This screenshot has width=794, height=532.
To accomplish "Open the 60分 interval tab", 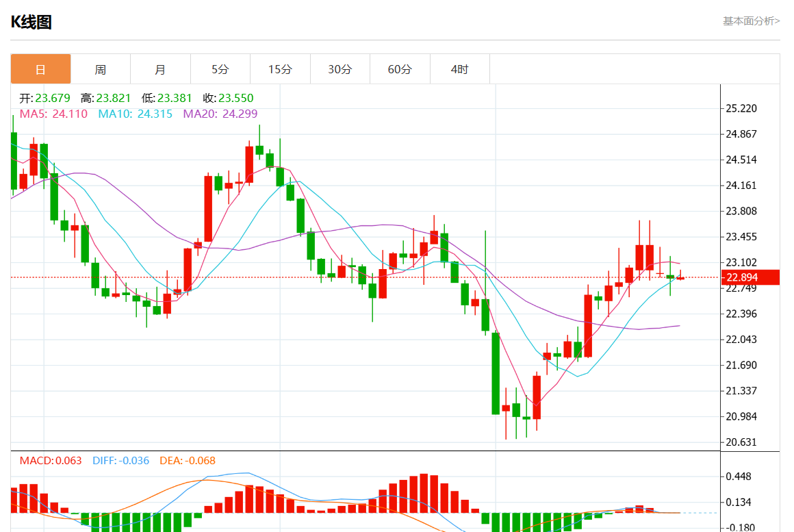I will [x=400, y=69].
